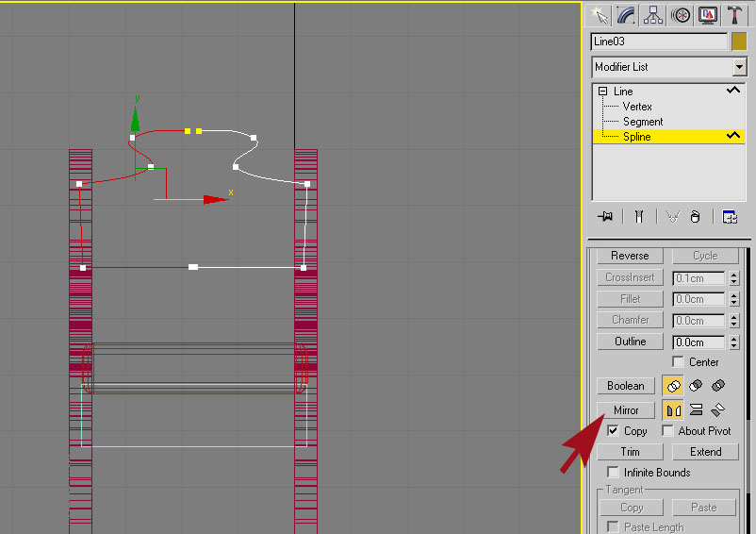
Task: Select the Boolean Intersection icon
Action: 718,386
